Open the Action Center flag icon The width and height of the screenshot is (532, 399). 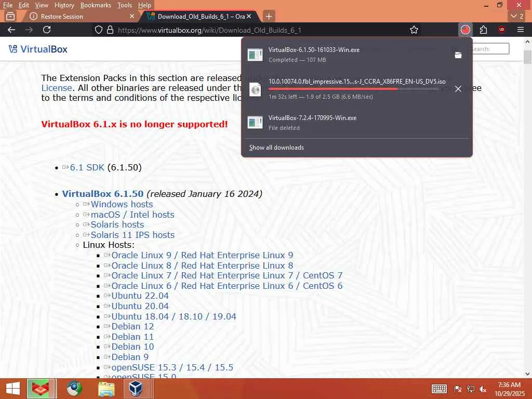[458, 389]
